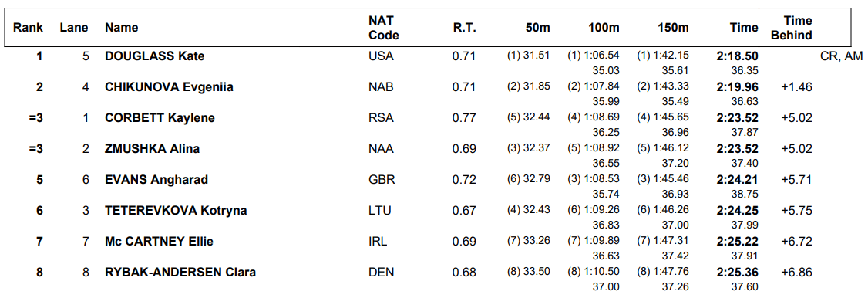Click the Name column header
This screenshot has height=298, width=868.
(121, 28)
